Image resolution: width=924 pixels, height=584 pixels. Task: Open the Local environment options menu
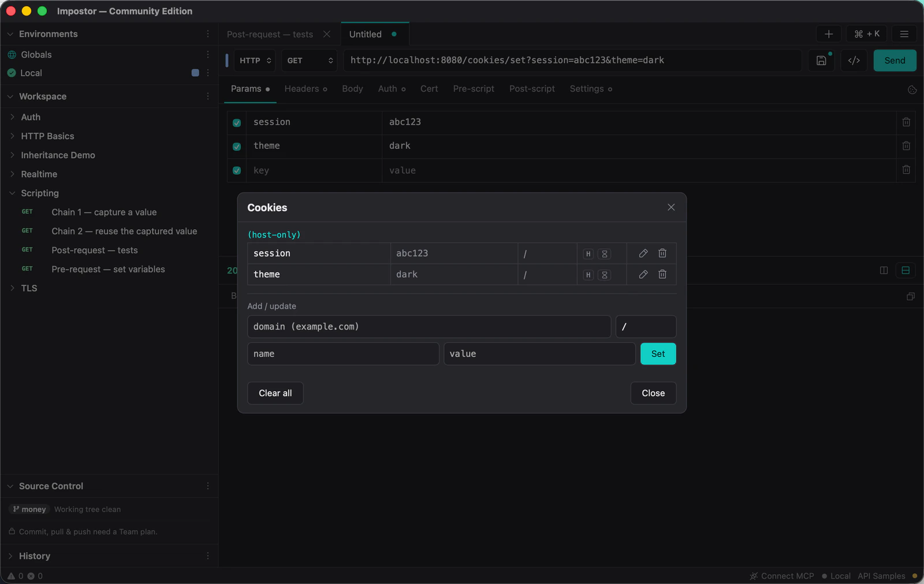[208, 73]
